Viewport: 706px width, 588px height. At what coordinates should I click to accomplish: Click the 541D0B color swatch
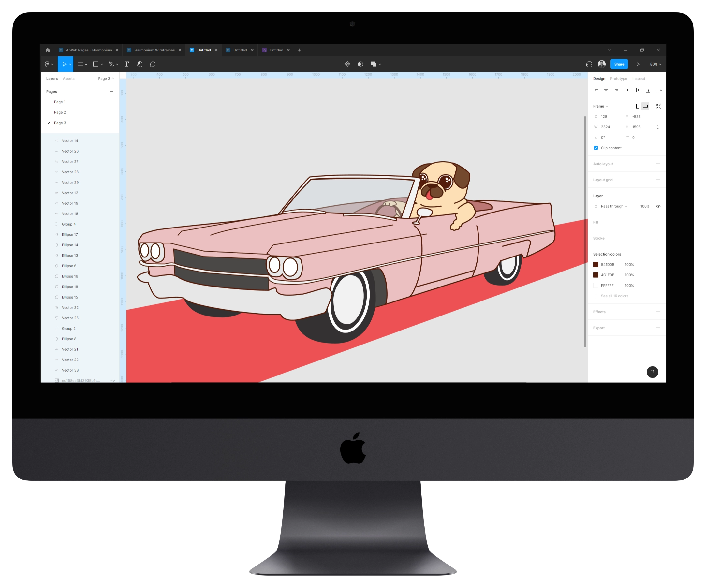[x=596, y=265]
